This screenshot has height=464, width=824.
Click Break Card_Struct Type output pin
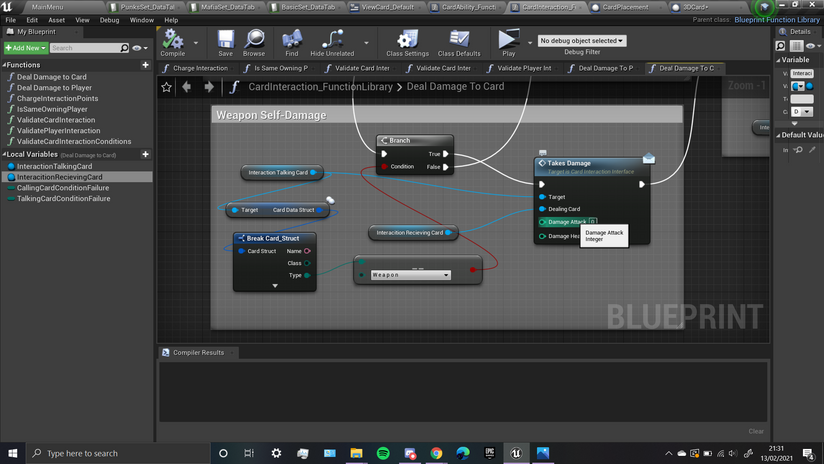[307, 275]
